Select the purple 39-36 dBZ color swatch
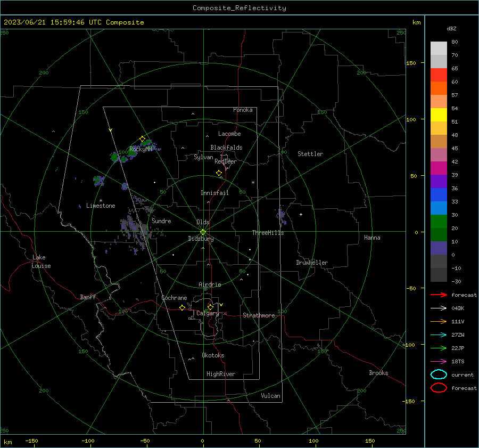 click(439, 181)
